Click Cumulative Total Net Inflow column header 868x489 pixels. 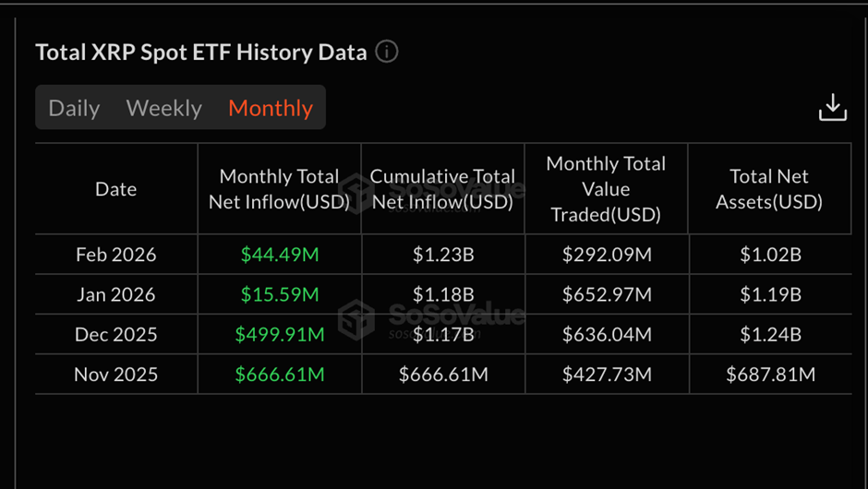click(x=442, y=189)
